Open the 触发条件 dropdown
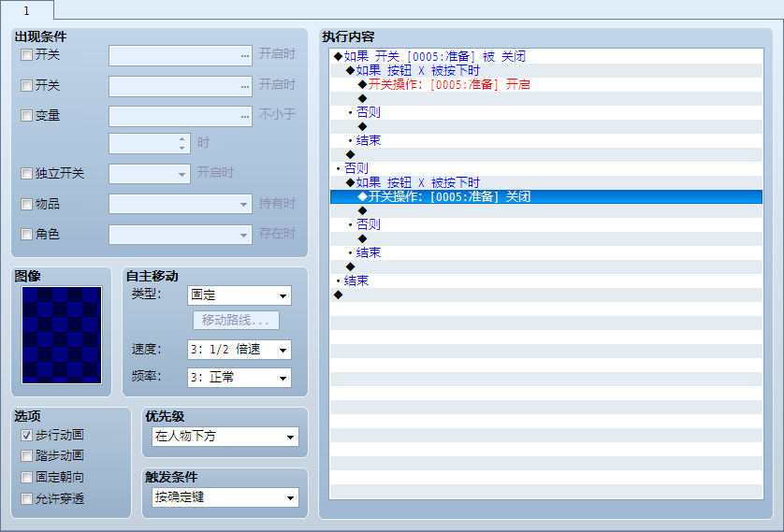Image resolution: width=784 pixels, height=532 pixels. (x=225, y=497)
